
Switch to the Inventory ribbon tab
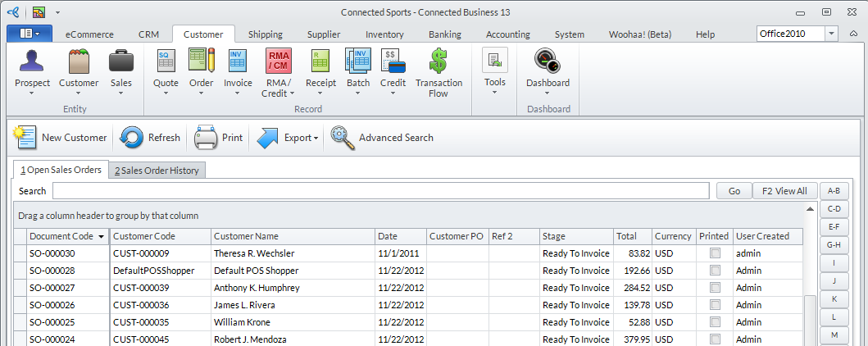pyautogui.click(x=384, y=34)
